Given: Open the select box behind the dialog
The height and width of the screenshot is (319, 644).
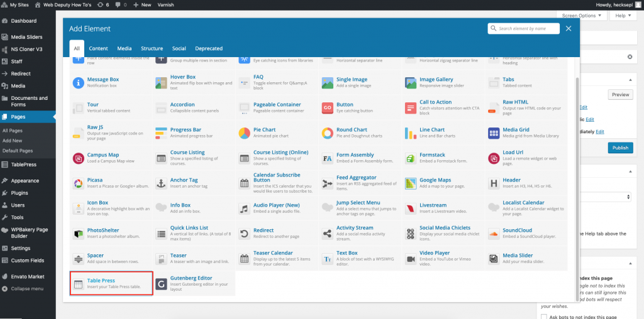Looking at the screenshot, I should 604,197.
